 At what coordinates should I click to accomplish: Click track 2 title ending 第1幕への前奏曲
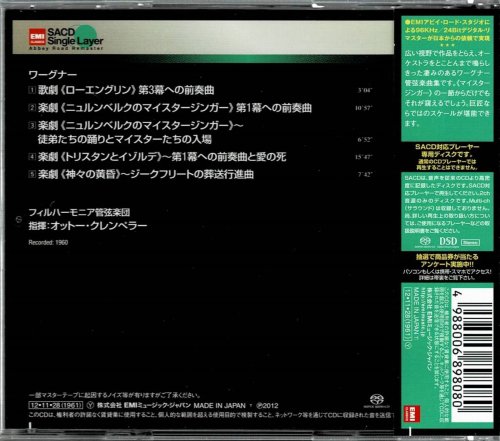coord(274,108)
